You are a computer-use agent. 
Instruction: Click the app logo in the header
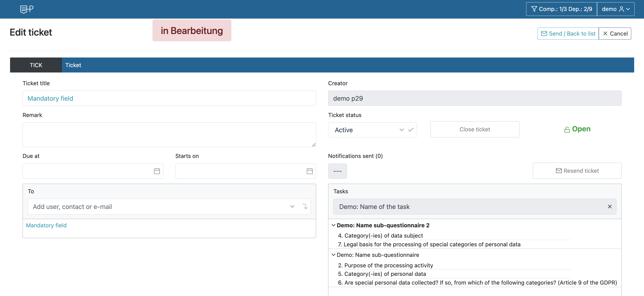point(26,9)
